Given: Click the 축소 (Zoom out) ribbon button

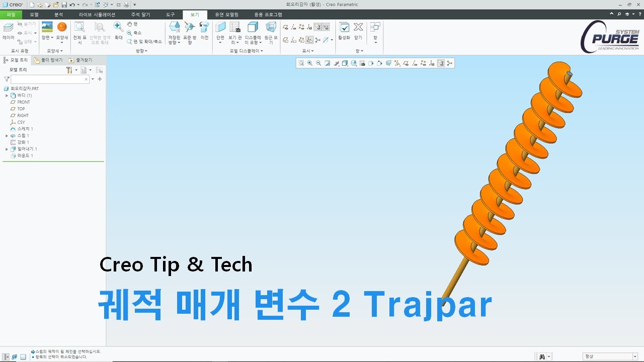Looking at the screenshot, I should click(x=134, y=33).
